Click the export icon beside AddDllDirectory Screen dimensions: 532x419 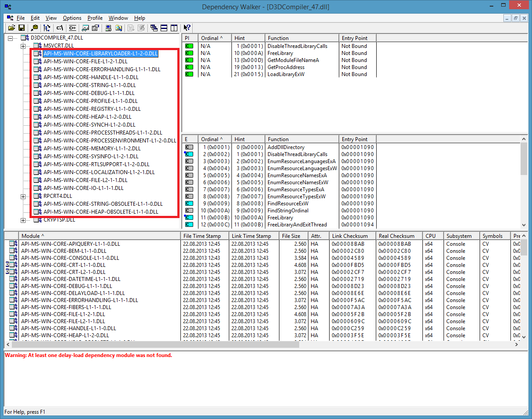click(189, 147)
